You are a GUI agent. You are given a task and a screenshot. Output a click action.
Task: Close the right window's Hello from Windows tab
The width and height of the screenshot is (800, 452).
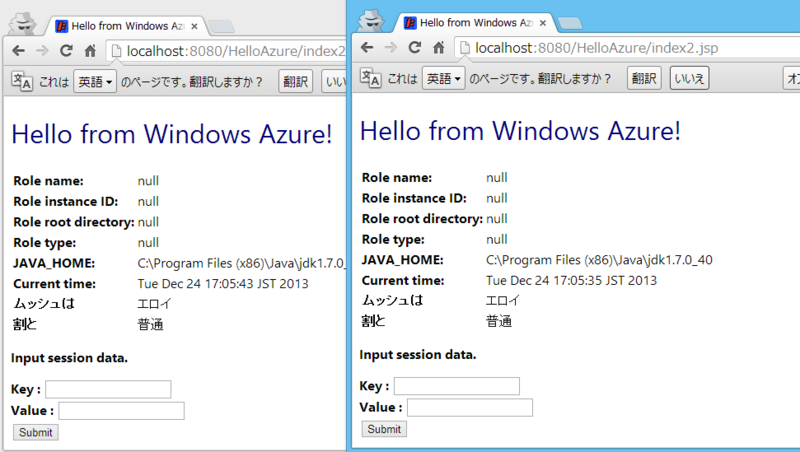[x=543, y=23]
